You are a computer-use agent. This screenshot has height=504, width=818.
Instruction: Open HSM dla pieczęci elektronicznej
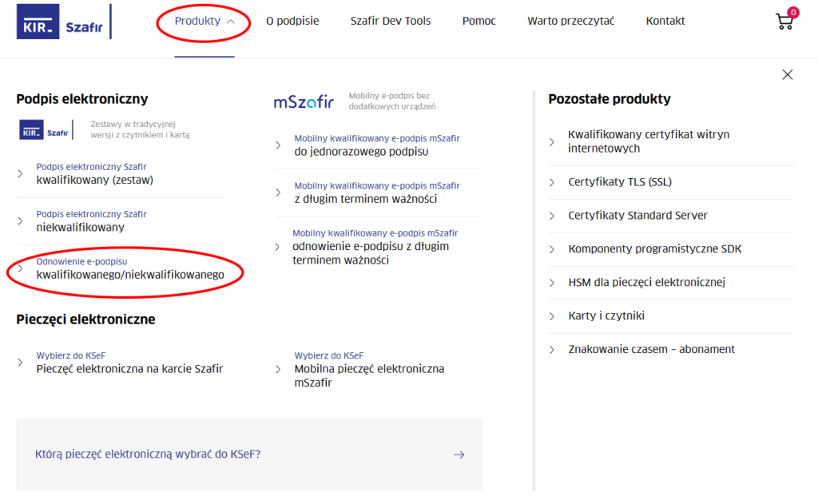tap(646, 282)
